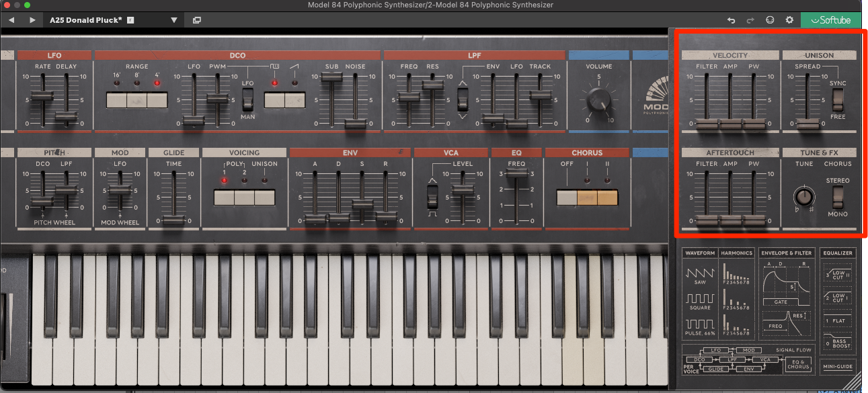Go to the next preset arrow
Viewport: 868px width, 393px height.
coord(32,20)
